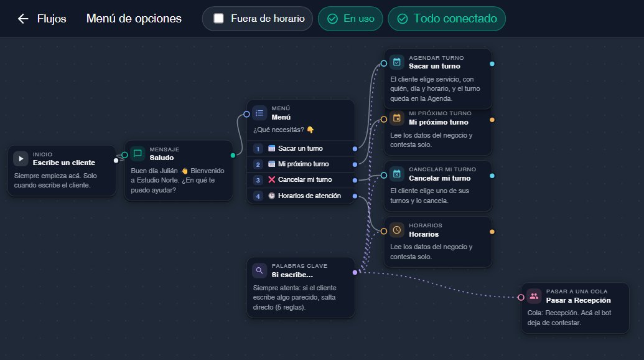This screenshot has width=644, height=360.
Task: Click the Cola: Recepción description text
Action: [569, 318]
